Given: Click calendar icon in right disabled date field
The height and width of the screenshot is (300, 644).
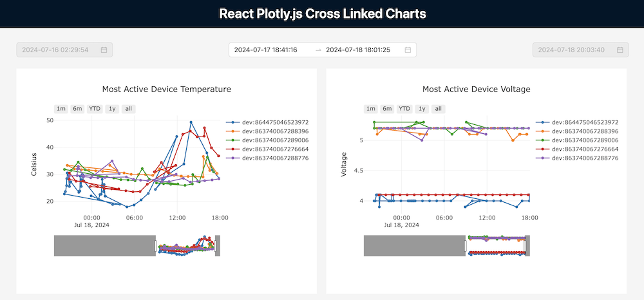Looking at the screenshot, I should tap(620, 50).
